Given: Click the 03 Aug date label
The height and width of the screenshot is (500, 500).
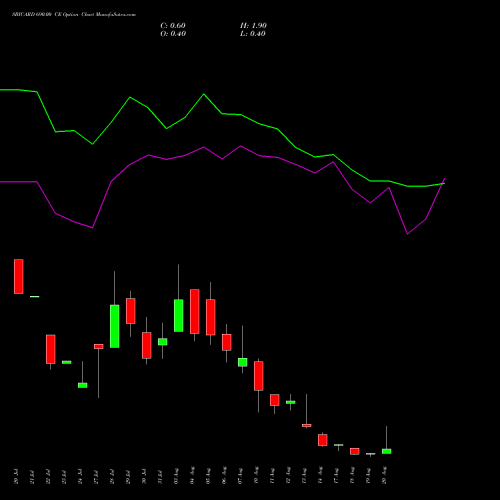Looking at the screenshot, I should [176, 476].
